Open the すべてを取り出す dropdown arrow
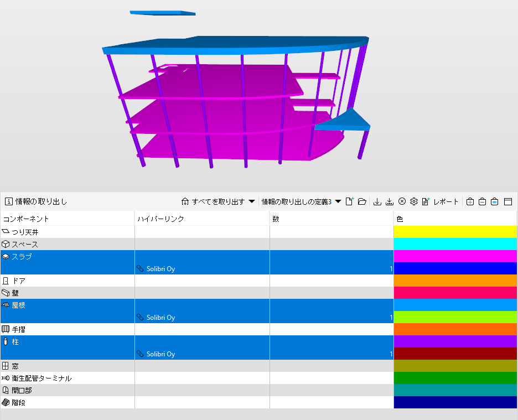The height and width of the screenshot is (420, 518). [252, 201]
